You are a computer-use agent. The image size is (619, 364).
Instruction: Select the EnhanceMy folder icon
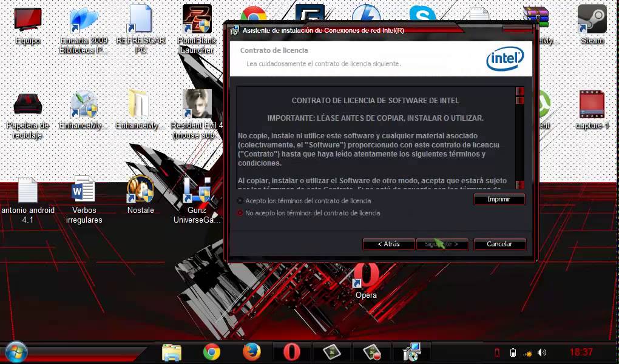pos(139,110)
